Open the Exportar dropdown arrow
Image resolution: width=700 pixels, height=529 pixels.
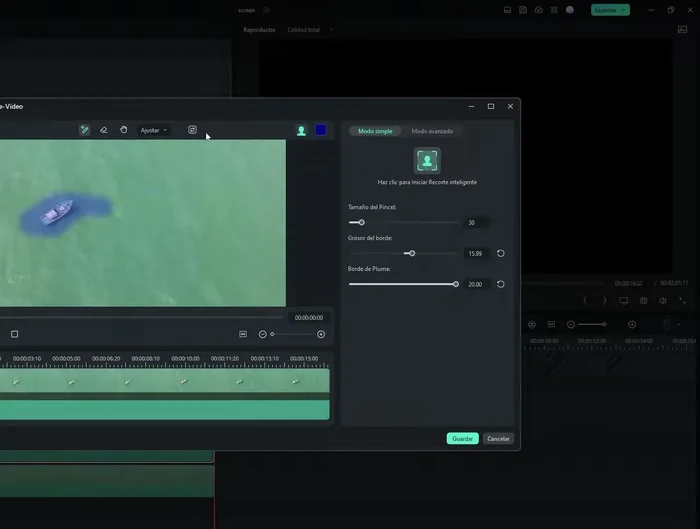pyautogui.click(x=624, y=10)
